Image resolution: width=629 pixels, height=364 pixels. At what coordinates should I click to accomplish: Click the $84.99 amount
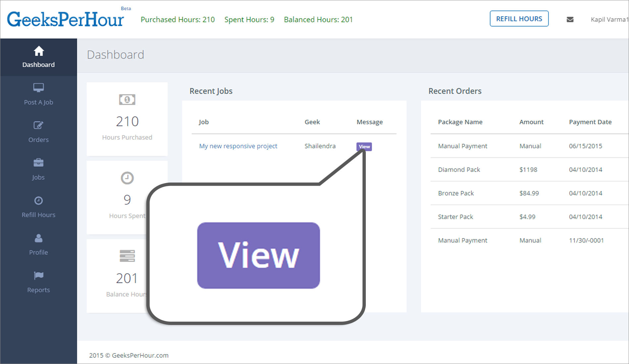coord(529,193)
